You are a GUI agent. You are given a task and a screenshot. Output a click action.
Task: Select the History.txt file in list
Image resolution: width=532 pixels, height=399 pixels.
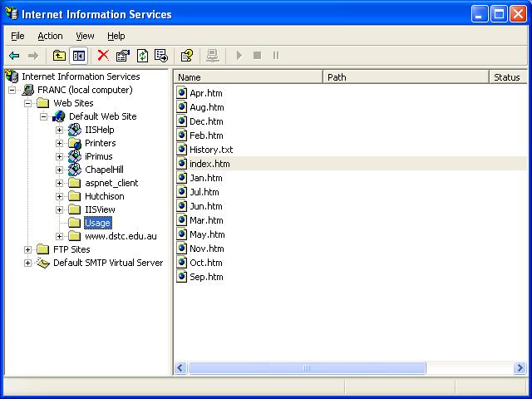(210, 150)
